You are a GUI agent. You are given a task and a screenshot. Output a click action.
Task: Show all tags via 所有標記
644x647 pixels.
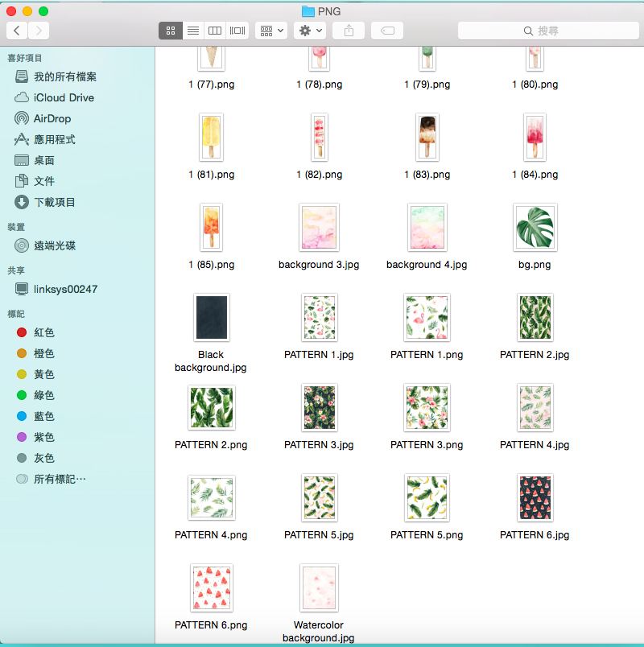[59, 479]
